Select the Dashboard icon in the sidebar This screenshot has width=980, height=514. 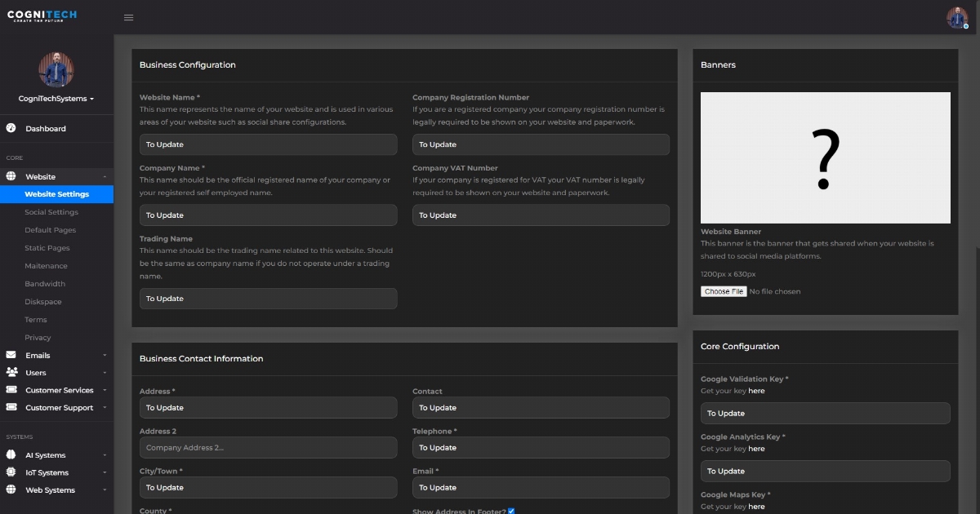click(10, 128)
